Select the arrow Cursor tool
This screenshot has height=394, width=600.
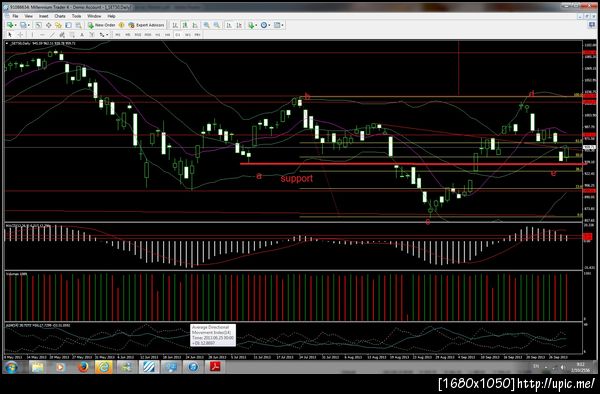coord(10,35)
